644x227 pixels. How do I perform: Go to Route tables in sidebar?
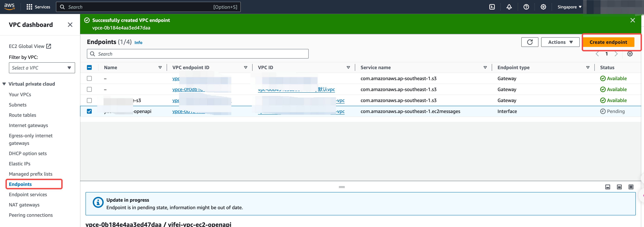[23, 115]
